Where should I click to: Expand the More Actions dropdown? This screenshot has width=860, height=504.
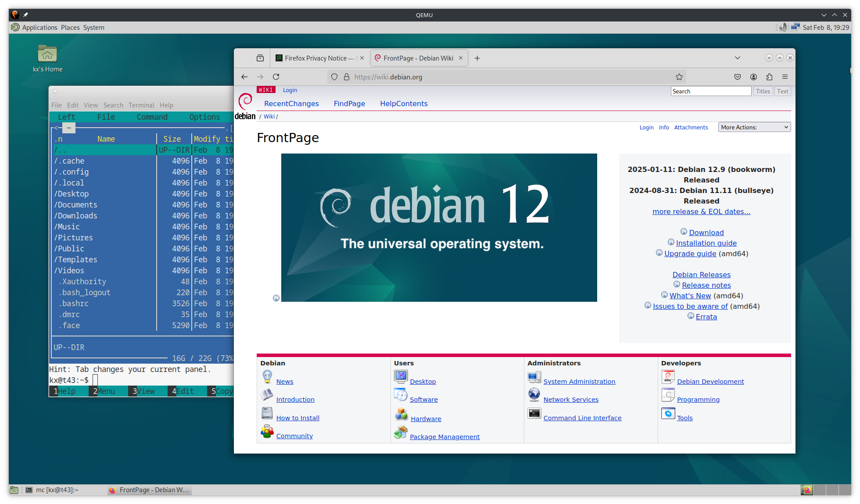click(754, 127)
